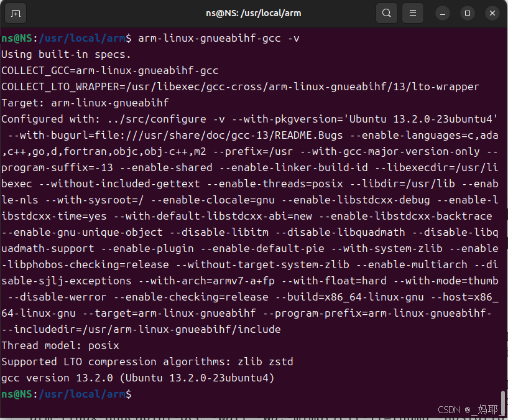Click the Thread model: posix line
The width and height of the screenshot is (508, 420).
pyautogui.click(x=60, y=345)
